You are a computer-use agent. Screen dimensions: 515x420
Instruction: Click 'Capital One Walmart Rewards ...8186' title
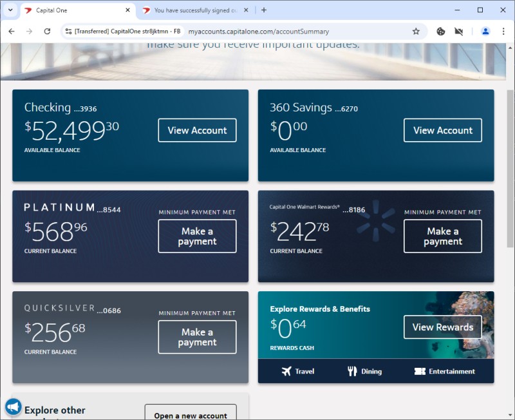click(317, 208)
